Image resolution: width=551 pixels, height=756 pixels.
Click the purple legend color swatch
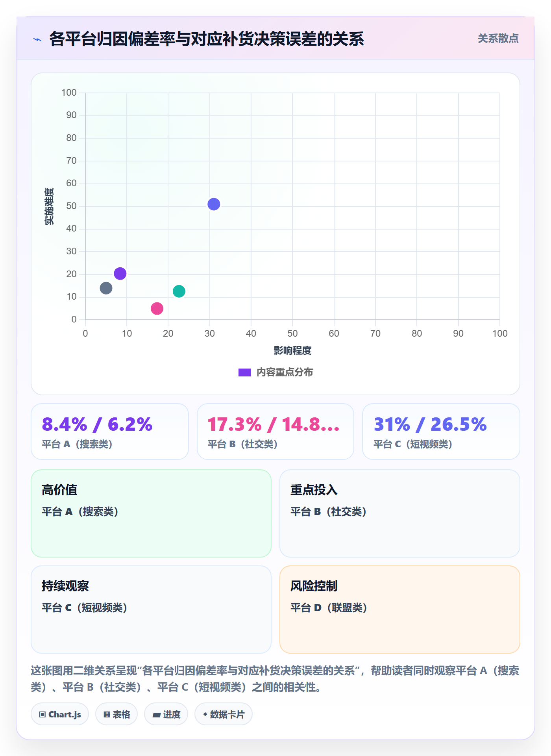(x=245, y=372)
